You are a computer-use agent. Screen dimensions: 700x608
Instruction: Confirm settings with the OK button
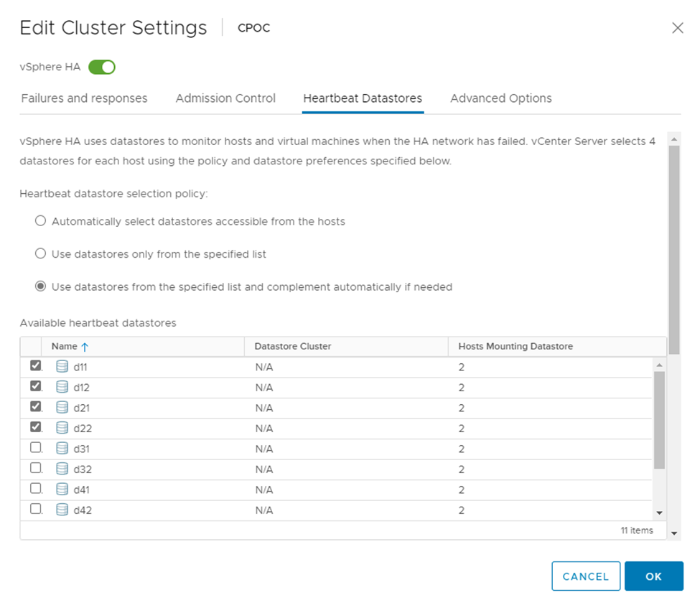tap(653, 576)
